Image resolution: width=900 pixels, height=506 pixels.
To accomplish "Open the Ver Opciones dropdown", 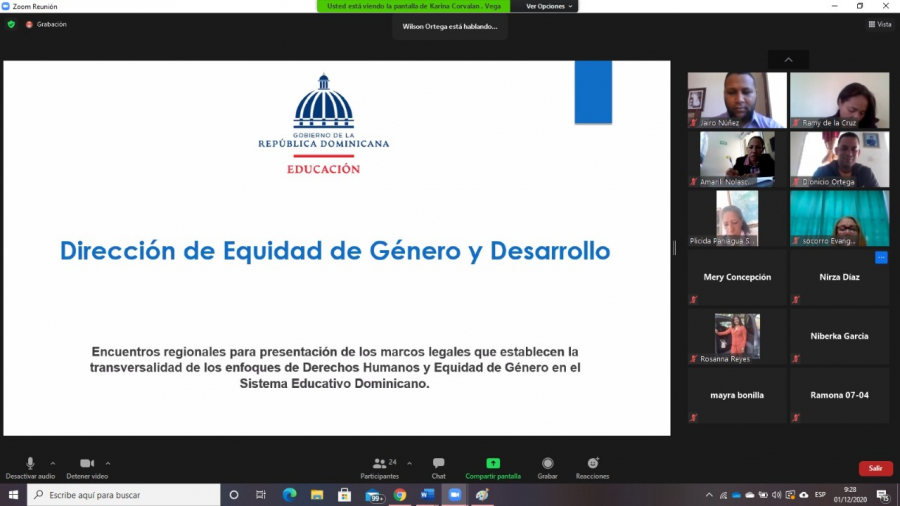I will [550, 6].
